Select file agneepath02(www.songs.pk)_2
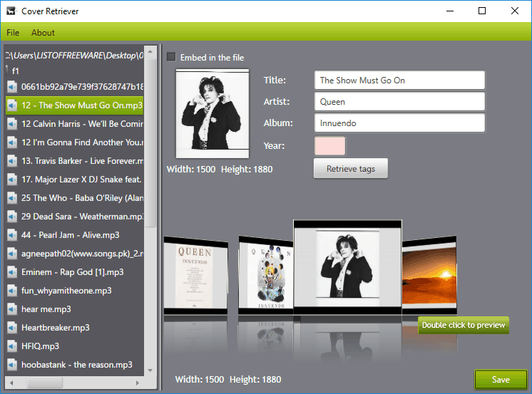This screenshot has height=394, width=532. click(74, 254)
